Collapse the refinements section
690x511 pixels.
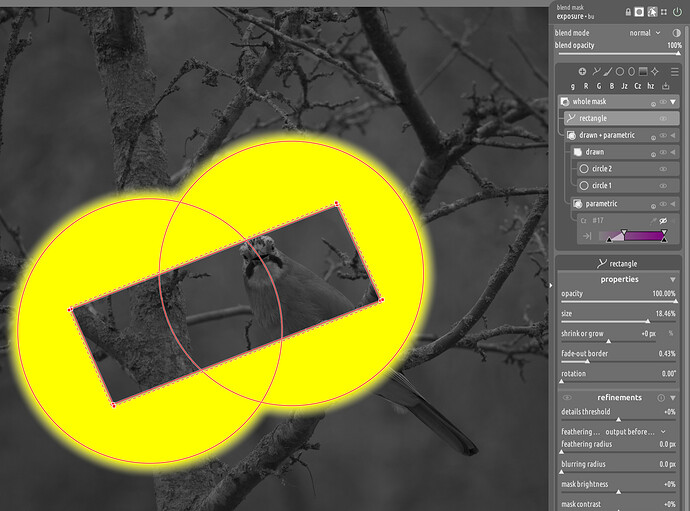pyautogui.click(x=672, y=397)
